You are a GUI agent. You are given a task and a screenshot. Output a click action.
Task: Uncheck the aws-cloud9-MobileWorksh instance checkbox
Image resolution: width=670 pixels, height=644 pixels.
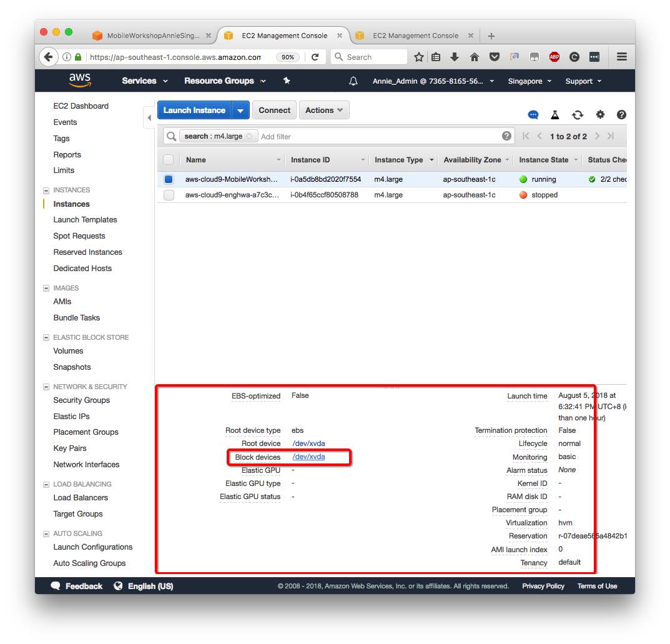pyautogui.click(x=169, y=179)
